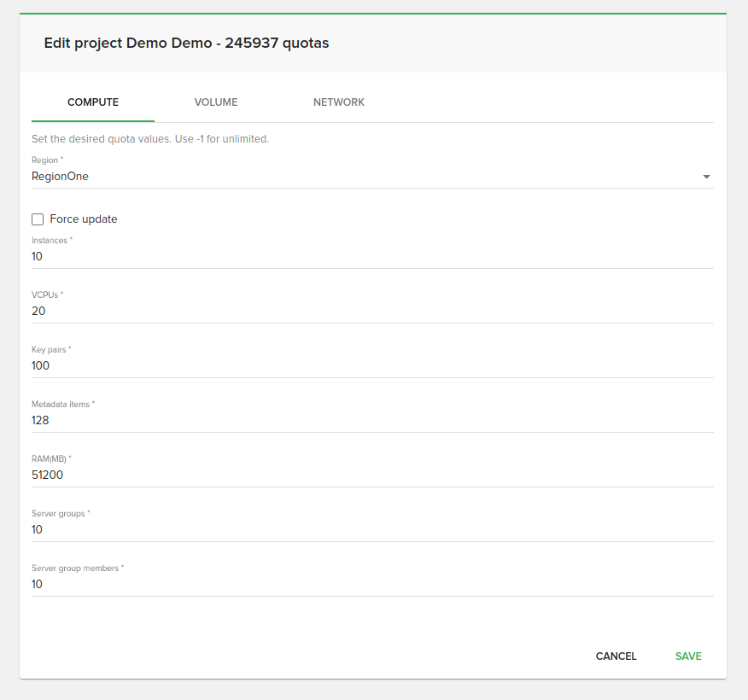The height and width of the screenshot is (700, 748).
Task: Go to the Network tab
Action: click(339, 102)
